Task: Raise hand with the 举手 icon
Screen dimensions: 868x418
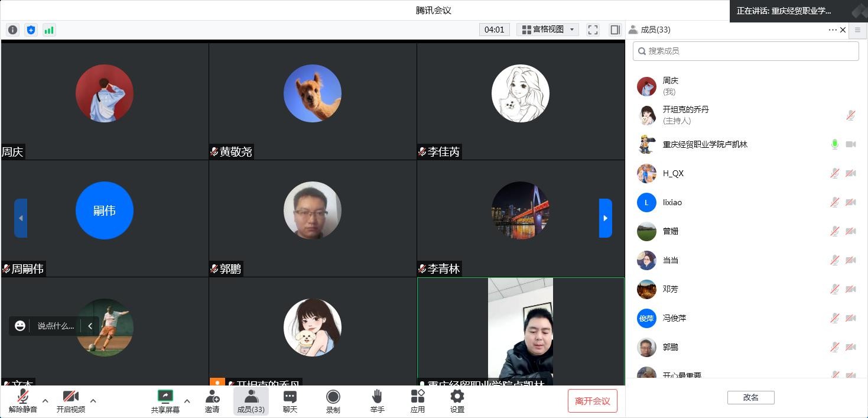Action: (x=377, y=401)
